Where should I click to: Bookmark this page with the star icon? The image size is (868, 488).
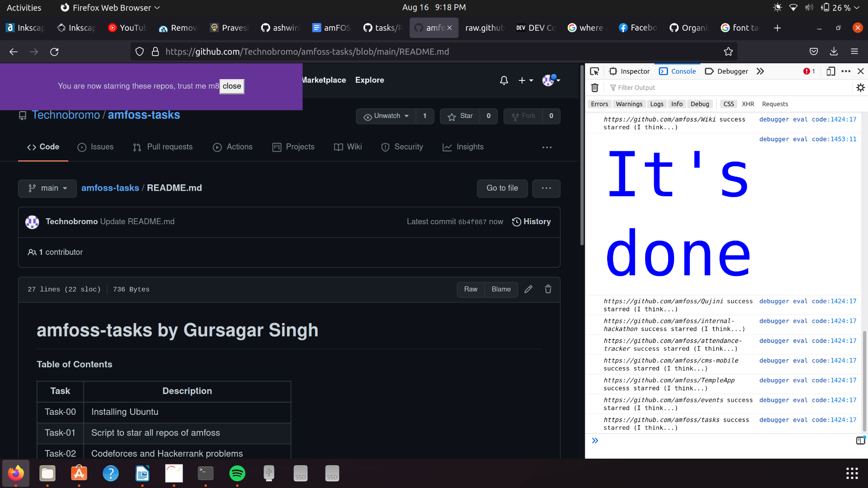[x=728, y=52]
